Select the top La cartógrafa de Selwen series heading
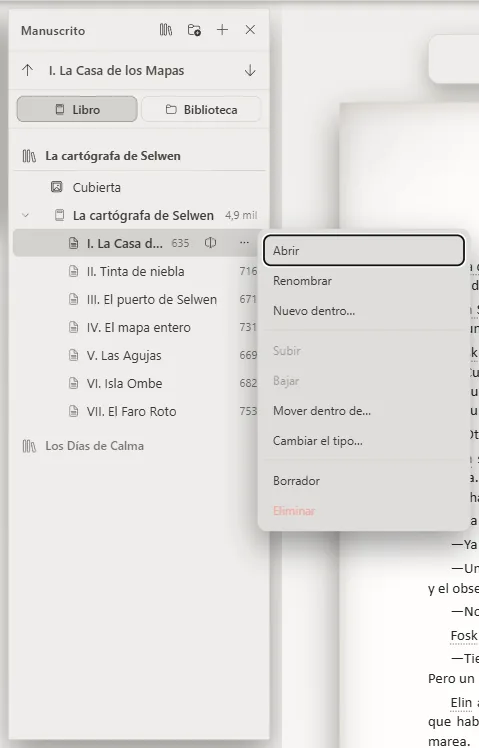 (139, 156)
